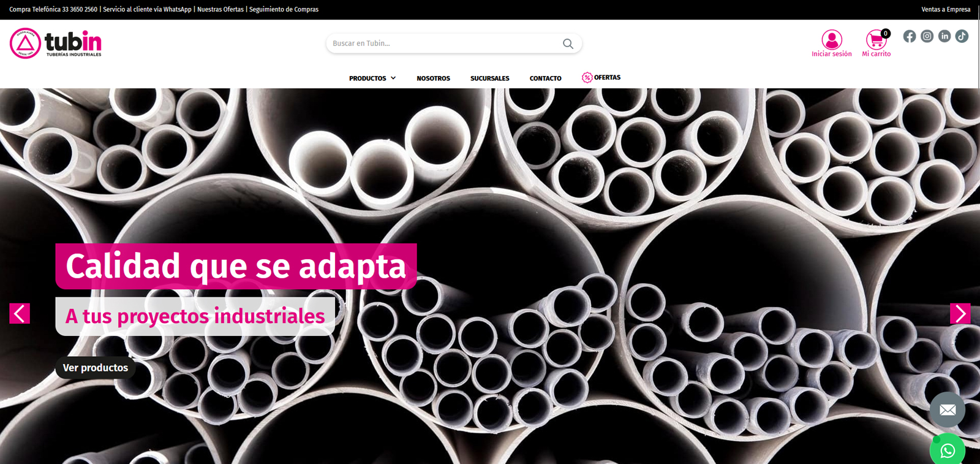Visit Tubin's Facebook page icon
Image resolution: width=980 pixels, height=464 pixels.
(x=910, y=36)
